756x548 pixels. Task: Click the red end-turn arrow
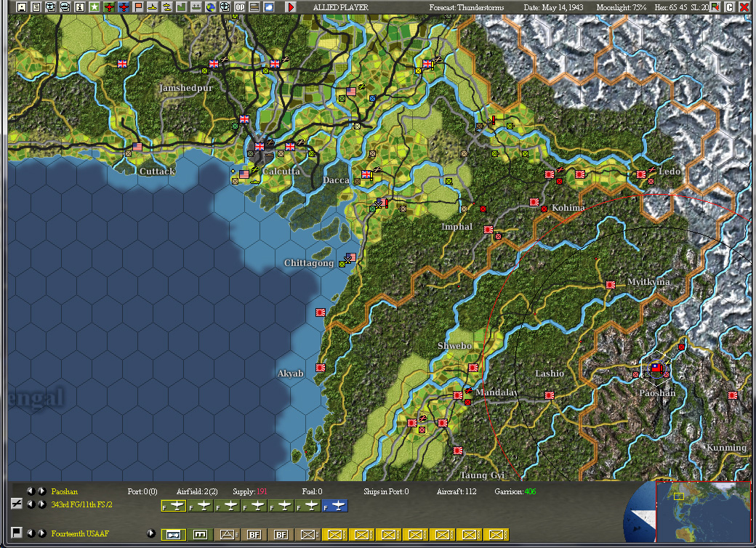[290, 7]
